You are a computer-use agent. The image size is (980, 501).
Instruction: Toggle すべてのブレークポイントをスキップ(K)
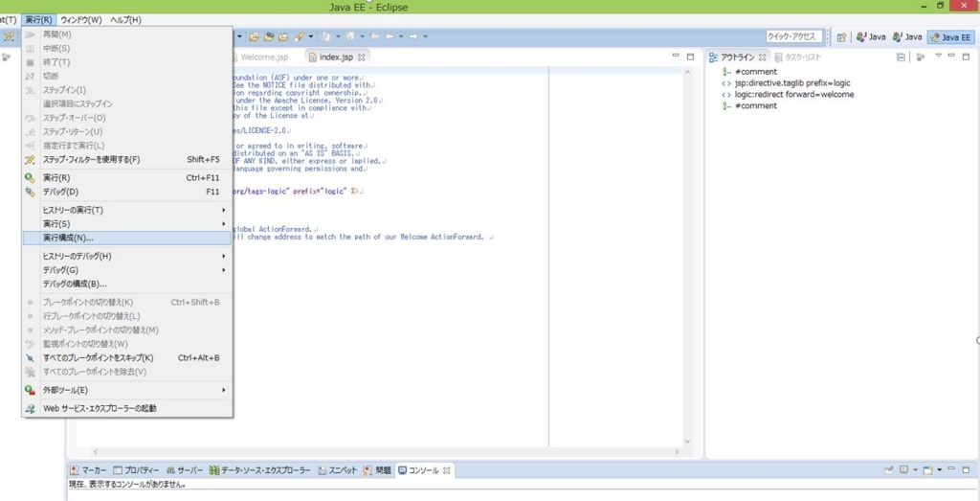click(127, 357)
